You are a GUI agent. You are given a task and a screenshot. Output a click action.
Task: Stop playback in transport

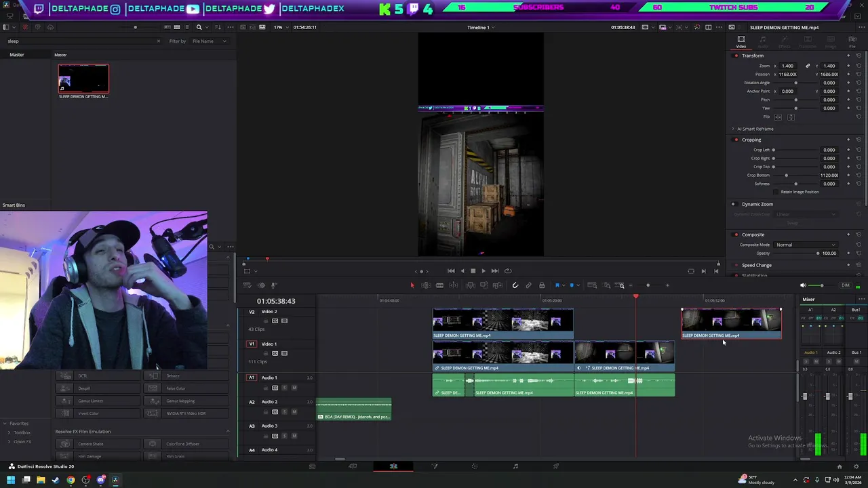[473, 271]
